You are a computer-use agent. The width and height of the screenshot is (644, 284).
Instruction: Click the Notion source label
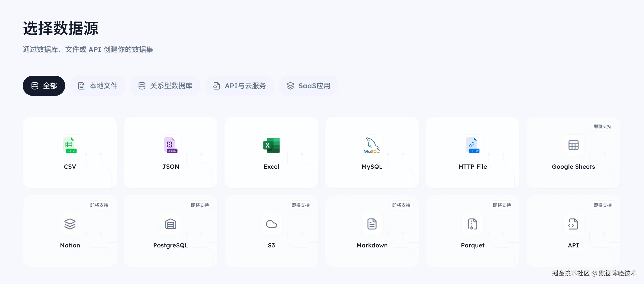[x=70, y=245]
